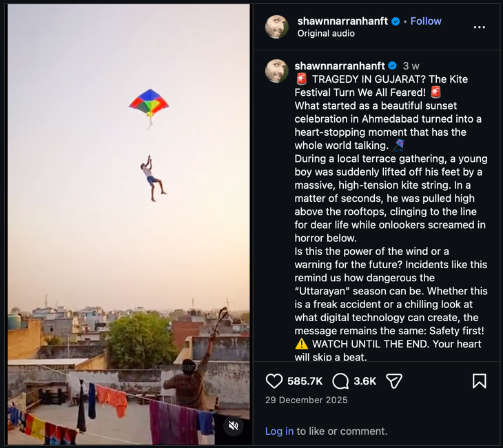Open more options three-dot menu
Screen dimensions: 503x448
[x=480, y=27]
